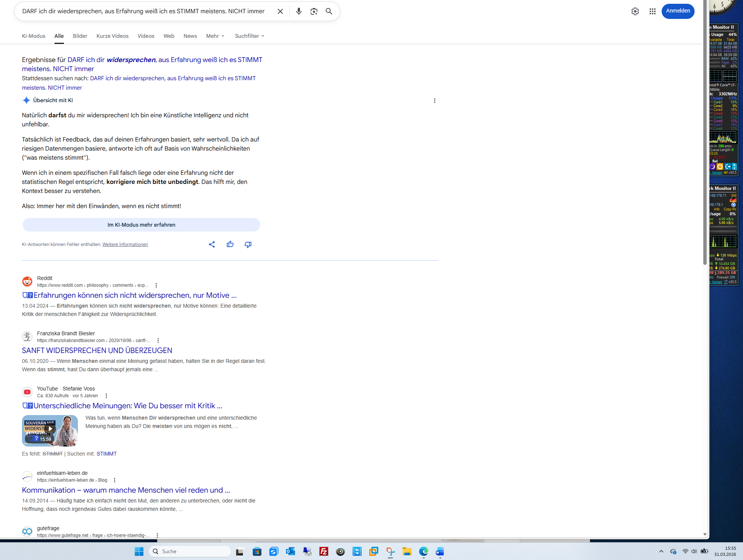The width and height of the screenshot is (743, 560).
Task: Share the AI overview answer
Action: pos(212,244)
